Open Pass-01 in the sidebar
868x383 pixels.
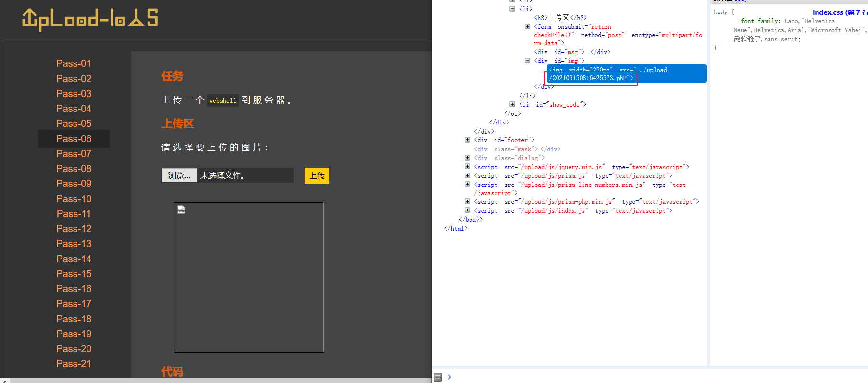coord(74,63)
